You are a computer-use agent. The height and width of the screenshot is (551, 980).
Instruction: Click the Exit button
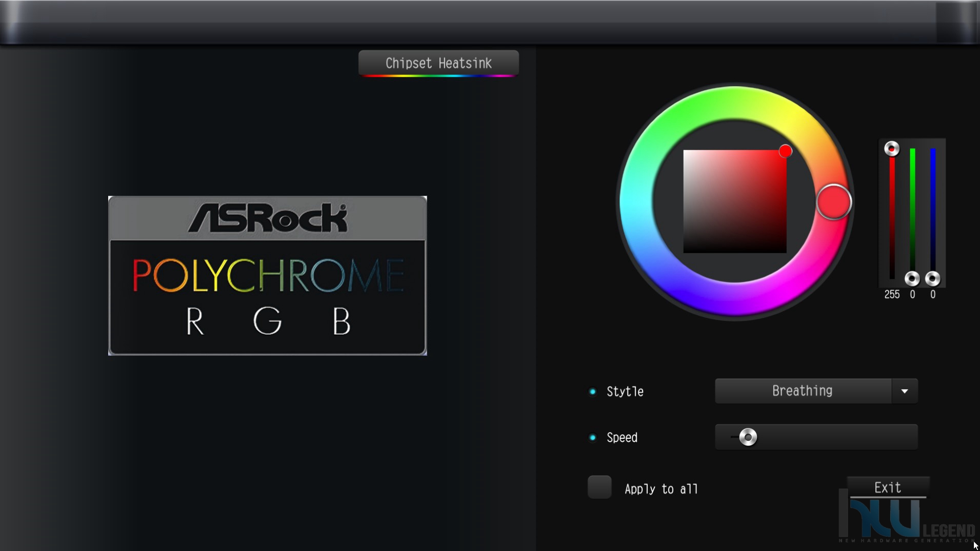(x=888, y=487)
